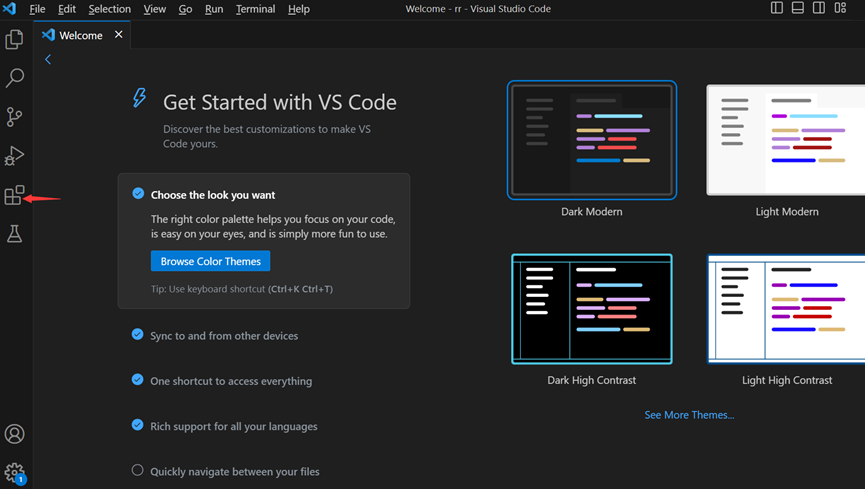
Task: Open Customize Layout icon
Action: (840, 8)
